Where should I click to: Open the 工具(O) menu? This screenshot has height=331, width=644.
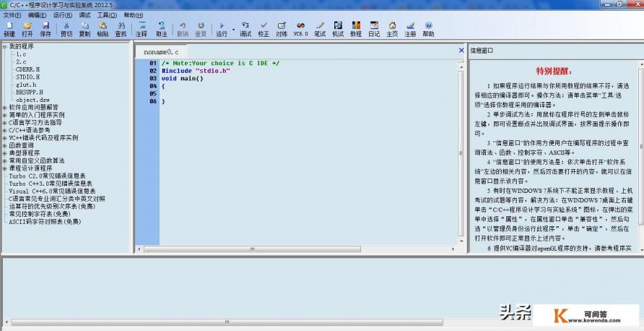(107, 14)
